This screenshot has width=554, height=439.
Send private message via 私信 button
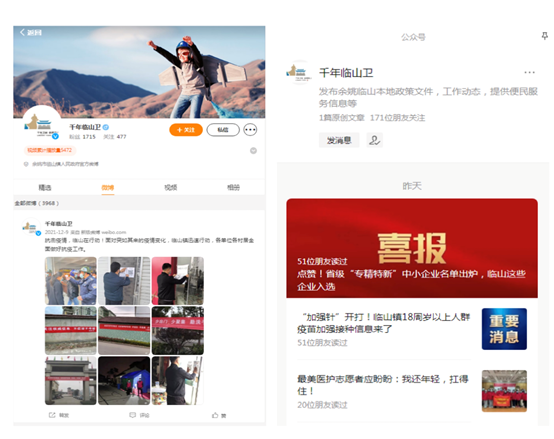[223, 130]
